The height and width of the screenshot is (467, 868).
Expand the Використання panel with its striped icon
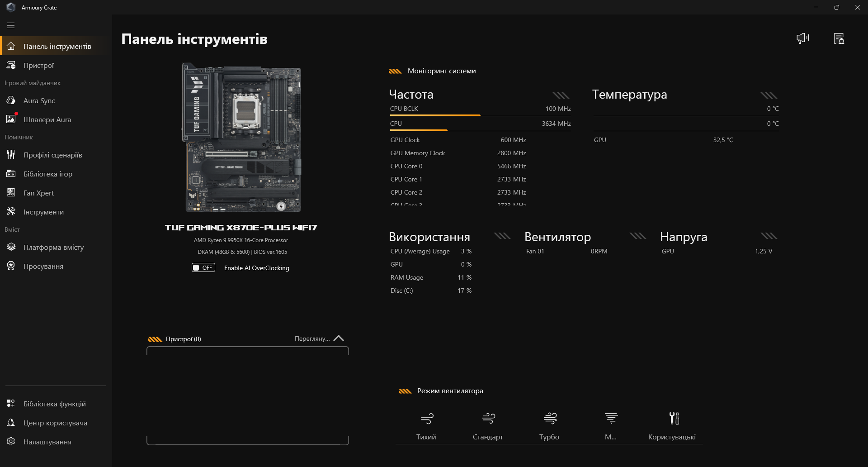click(x=502, y=236)
